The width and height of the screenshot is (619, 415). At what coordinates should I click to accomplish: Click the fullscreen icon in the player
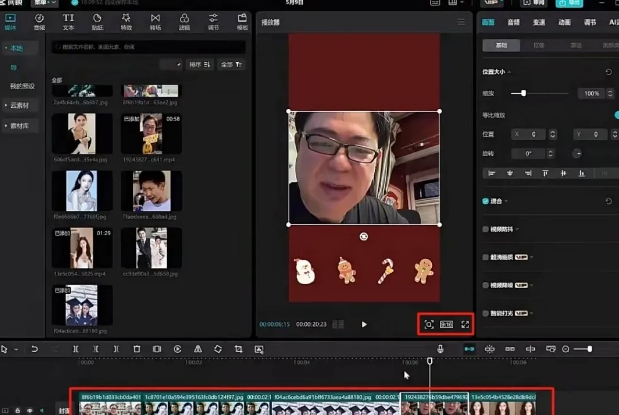465,325
